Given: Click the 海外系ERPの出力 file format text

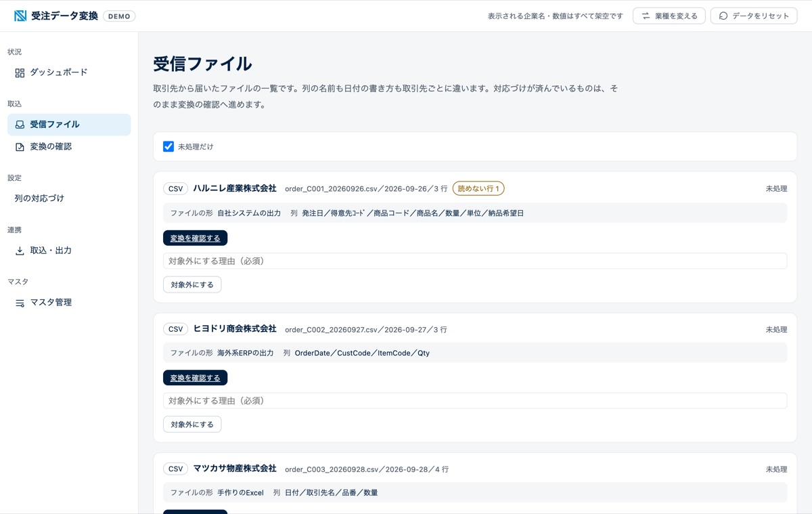Looking at the screenshot, I should (x=246, y=353).
